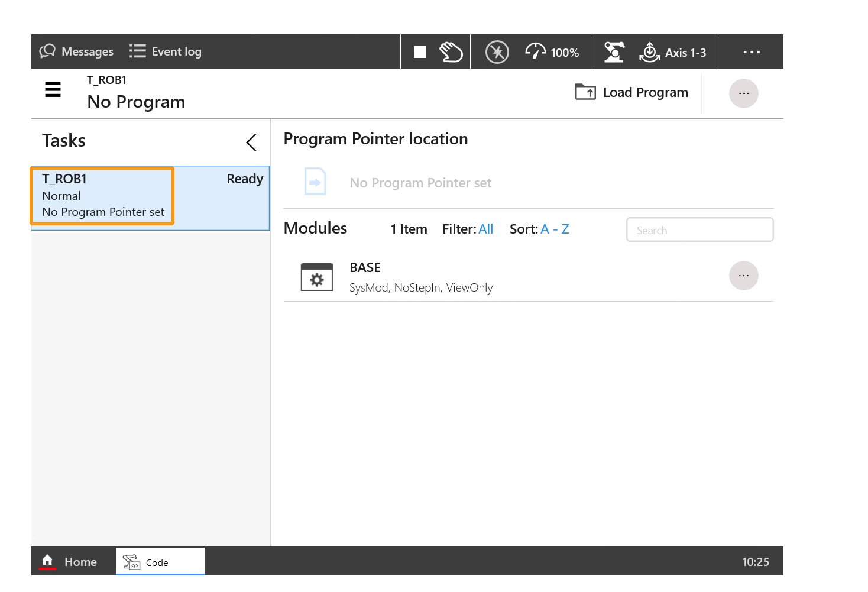Click the module Search field
Screen dimensions: 868x592
pos(699,230)
